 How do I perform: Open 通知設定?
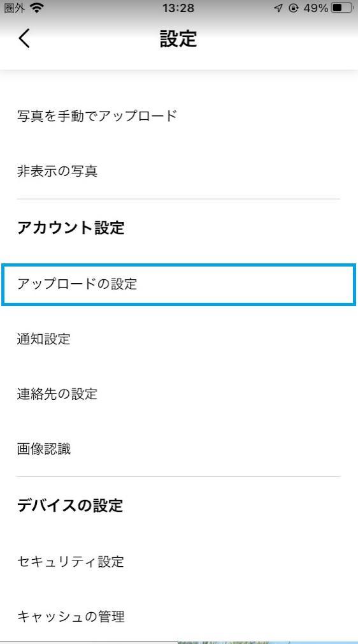(179, 339)
